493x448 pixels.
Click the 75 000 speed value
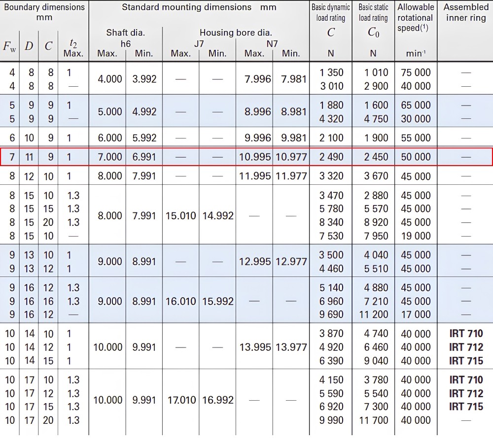click(416, 72)
